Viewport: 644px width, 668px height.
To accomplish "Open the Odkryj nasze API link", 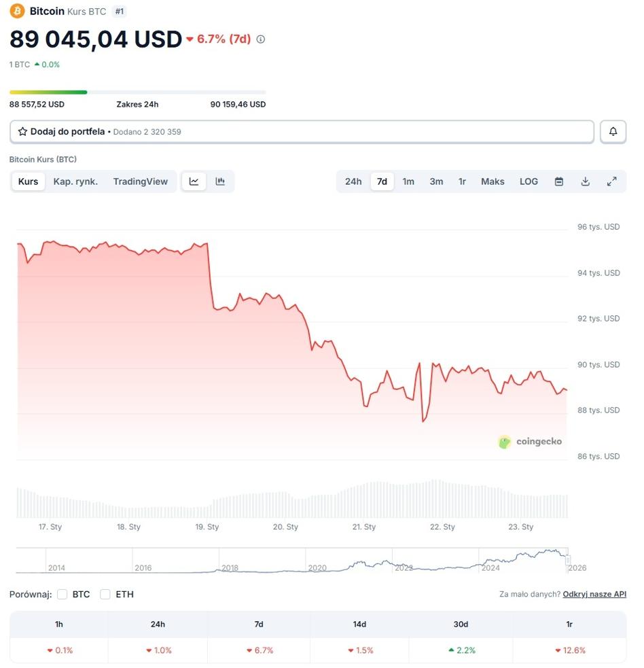I will pyautogui.click(x=594, y=595).
